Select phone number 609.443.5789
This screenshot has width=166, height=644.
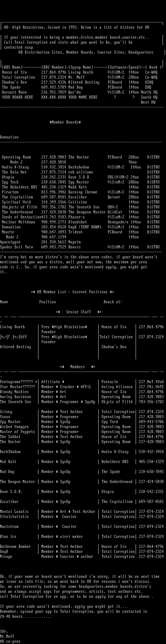(x=53, y=87)
